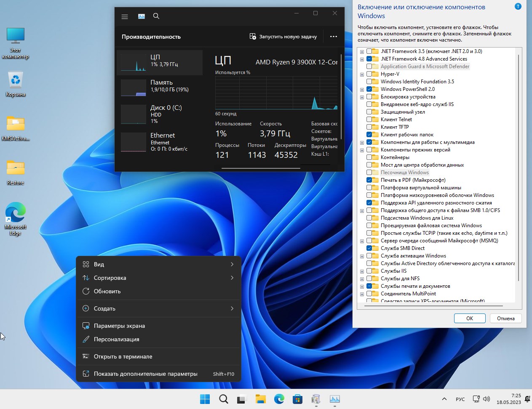Open the Task Manager hamburger menu
Viewport: 532px width, 409px height.
125,16
